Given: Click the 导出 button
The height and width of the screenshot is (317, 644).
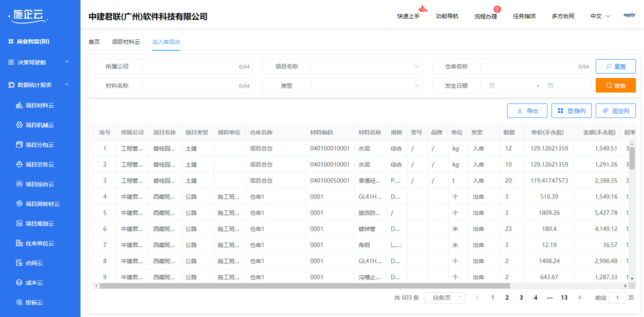Looking at the screenshot, I should pos(527,111).
